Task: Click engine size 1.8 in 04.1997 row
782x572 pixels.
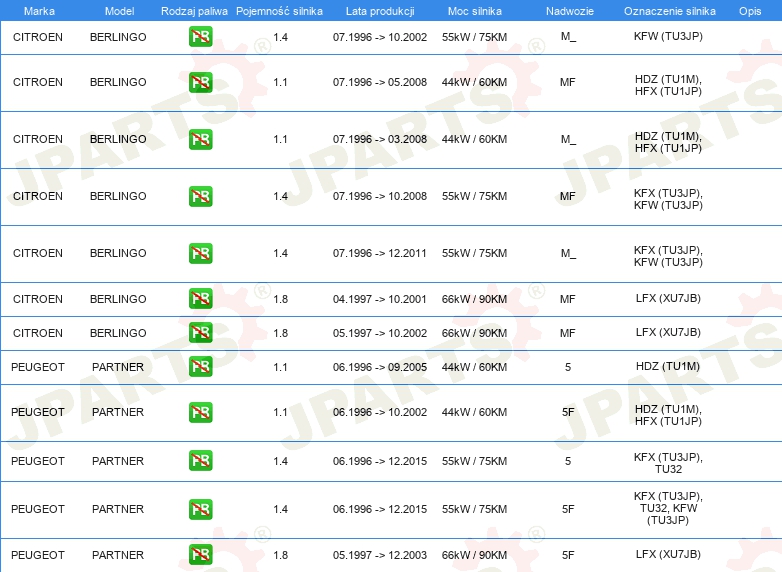Action: [280, 299]
